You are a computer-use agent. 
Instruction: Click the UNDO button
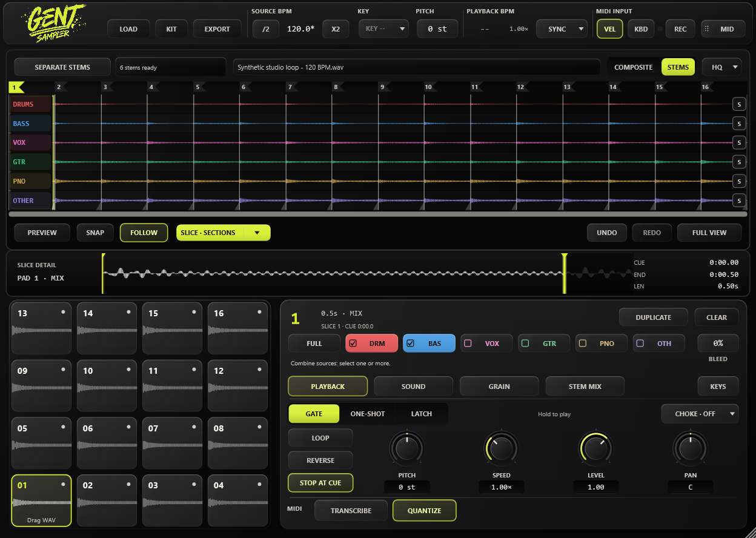tap(607, 233)
